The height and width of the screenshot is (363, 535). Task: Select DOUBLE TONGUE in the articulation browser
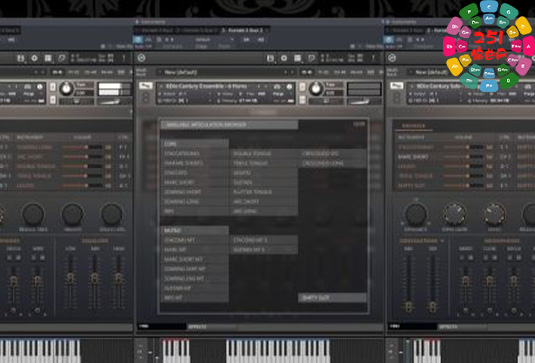coord(263,154)
